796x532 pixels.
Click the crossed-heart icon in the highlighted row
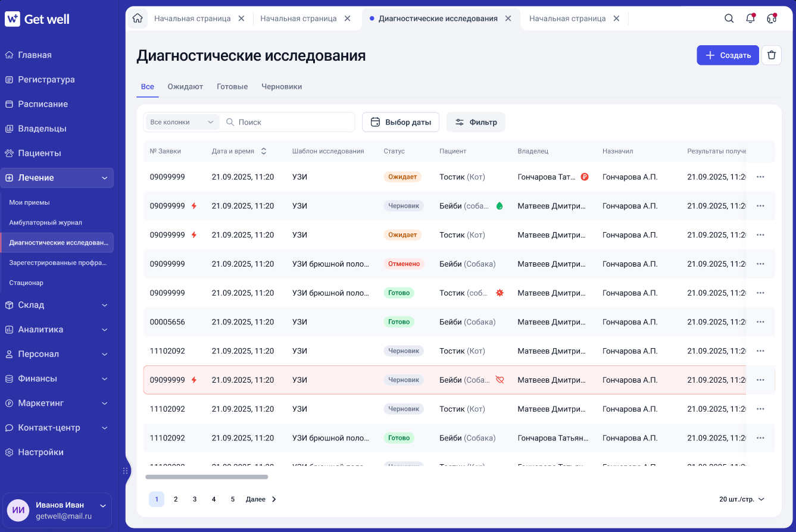click(x=500, y=380)
